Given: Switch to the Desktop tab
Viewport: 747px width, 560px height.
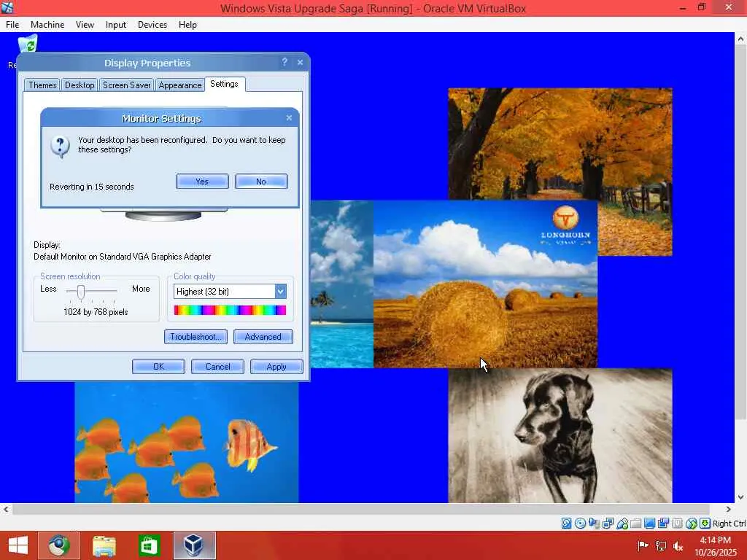Looking at the screenshot, I should (x=80, y=85).
